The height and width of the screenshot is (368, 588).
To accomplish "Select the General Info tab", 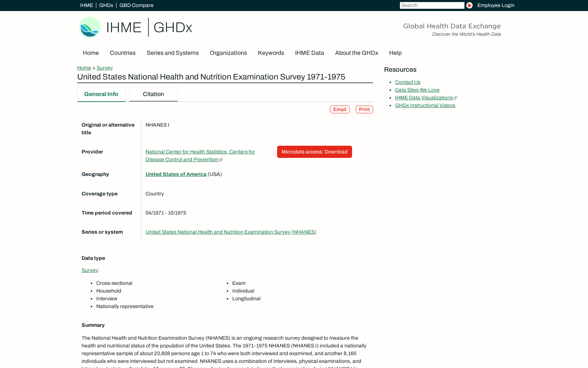I will [x=101, y=94].
